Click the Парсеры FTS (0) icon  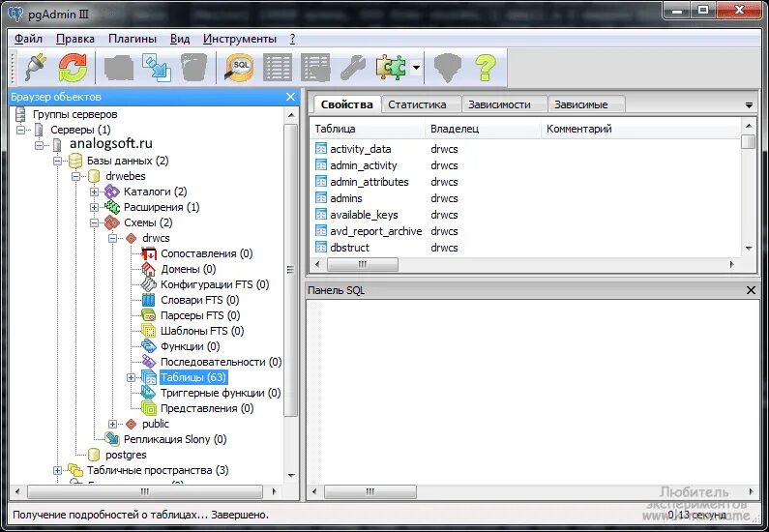click(149, 315)
